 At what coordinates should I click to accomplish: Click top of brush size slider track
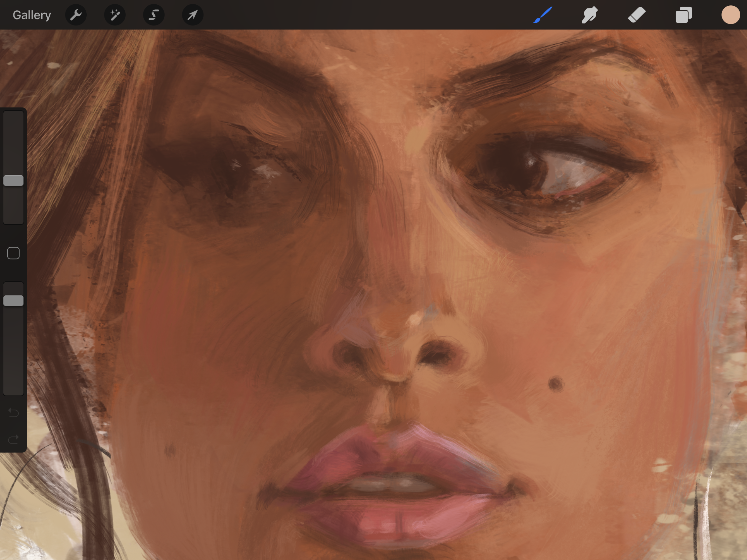(13, 116)
